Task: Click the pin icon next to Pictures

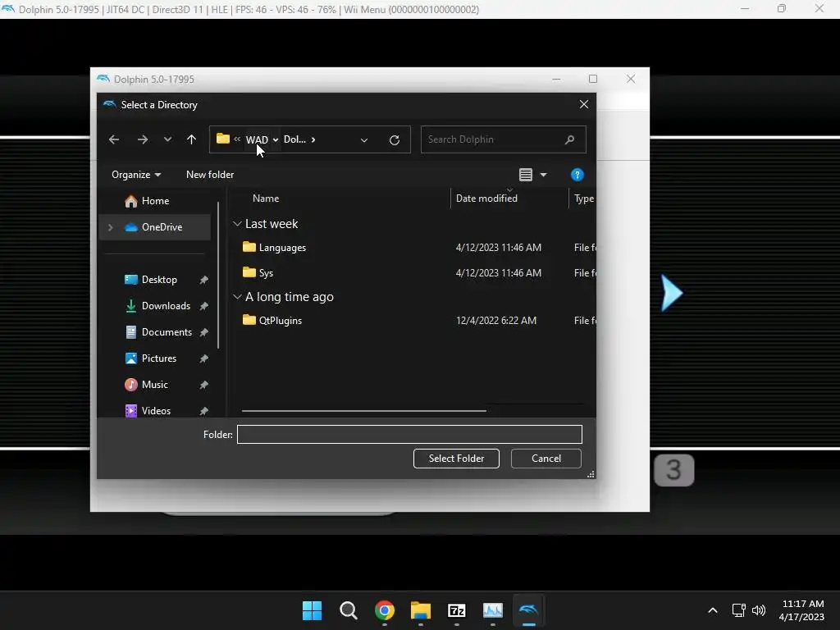Action: point(204,358)
